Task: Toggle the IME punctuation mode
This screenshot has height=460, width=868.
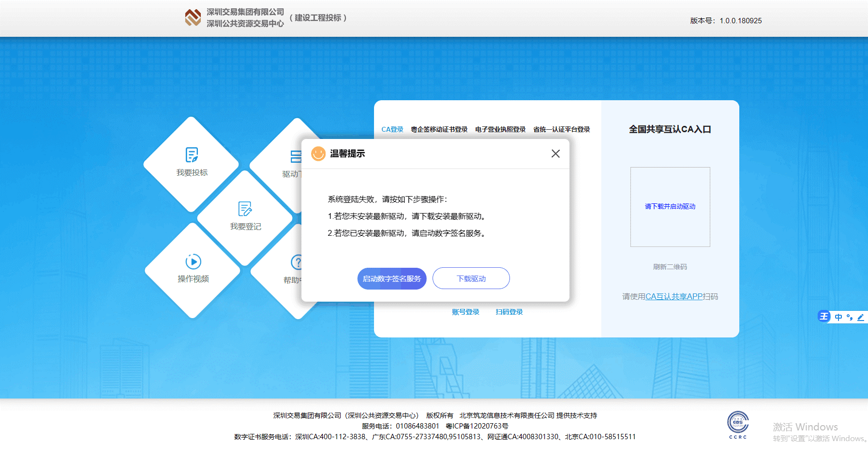Action: click(x=850, y=317)
